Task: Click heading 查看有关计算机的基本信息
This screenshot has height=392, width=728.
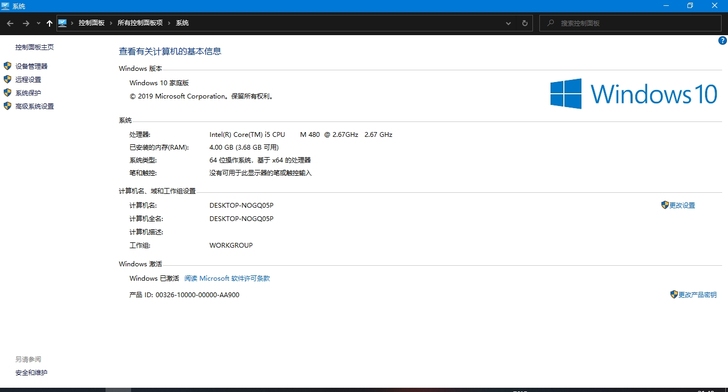Action: click(170, 51)
